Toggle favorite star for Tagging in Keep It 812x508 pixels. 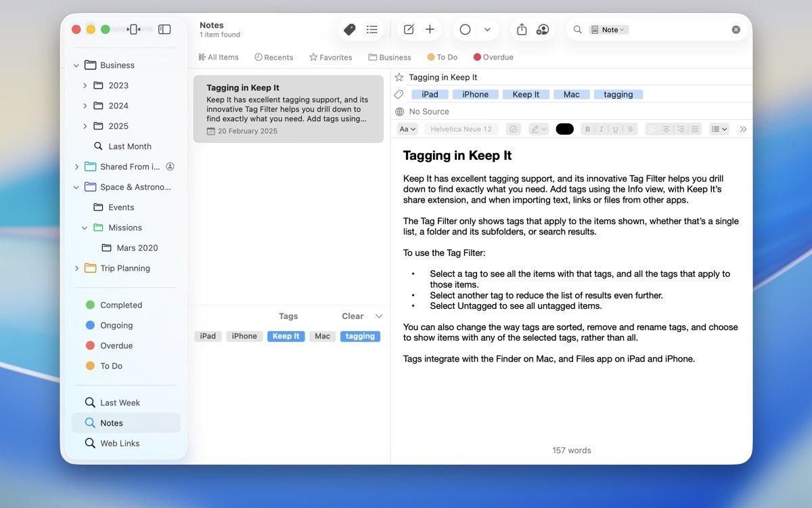point(399,77)
